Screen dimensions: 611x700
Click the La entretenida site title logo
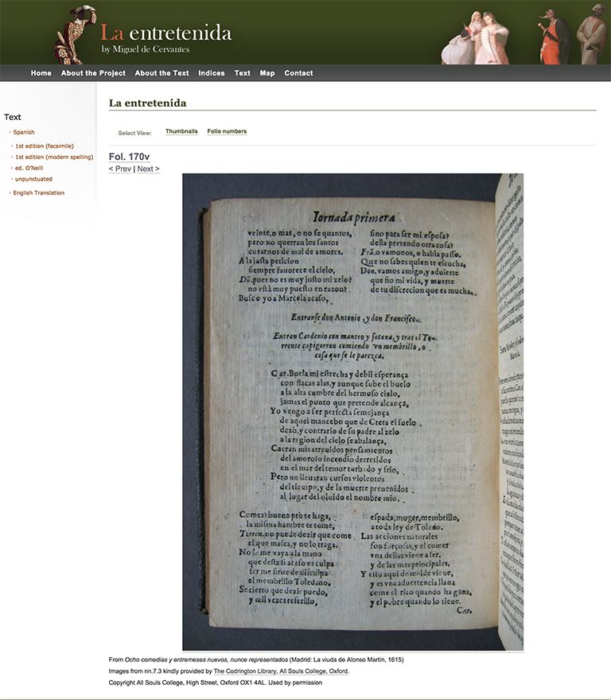tap(166, 33)
